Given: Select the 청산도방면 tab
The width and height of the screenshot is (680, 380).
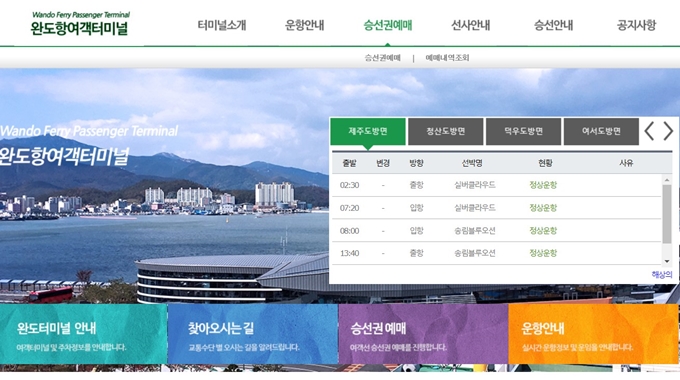Looking at the screenshot, I should tap(445, 131).
